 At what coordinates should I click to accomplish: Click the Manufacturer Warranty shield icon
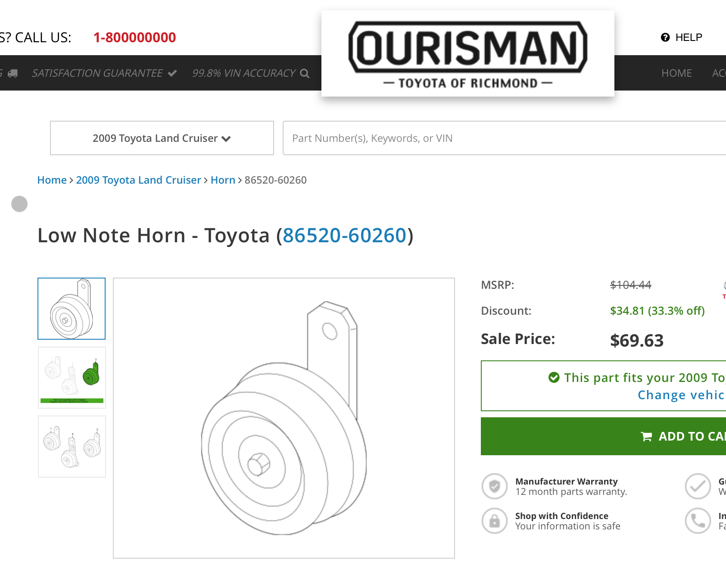click(495, 486)
